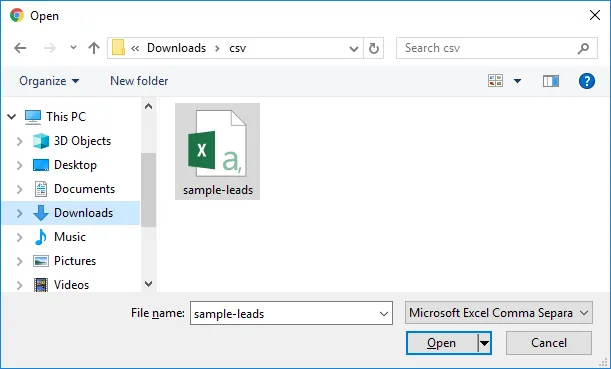Expand the Desktop node
This screenshot has height=369, width=611.
click(x=19, y=165)
